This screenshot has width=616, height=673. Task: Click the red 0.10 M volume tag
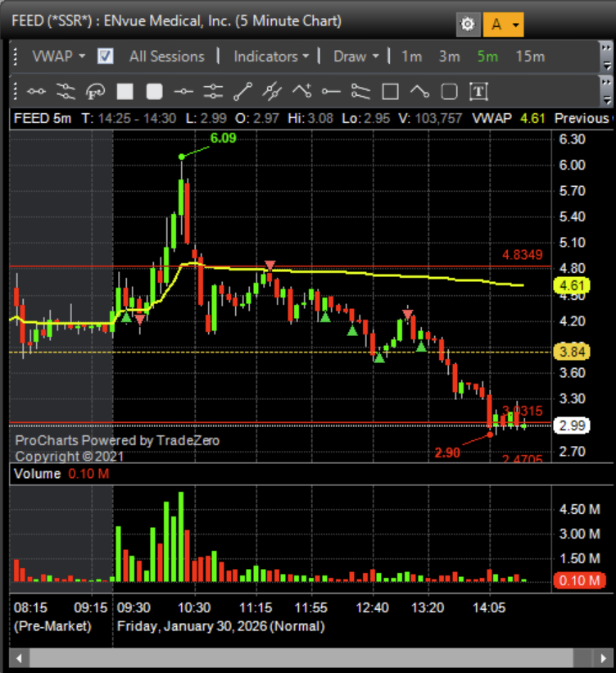[579, 580]
